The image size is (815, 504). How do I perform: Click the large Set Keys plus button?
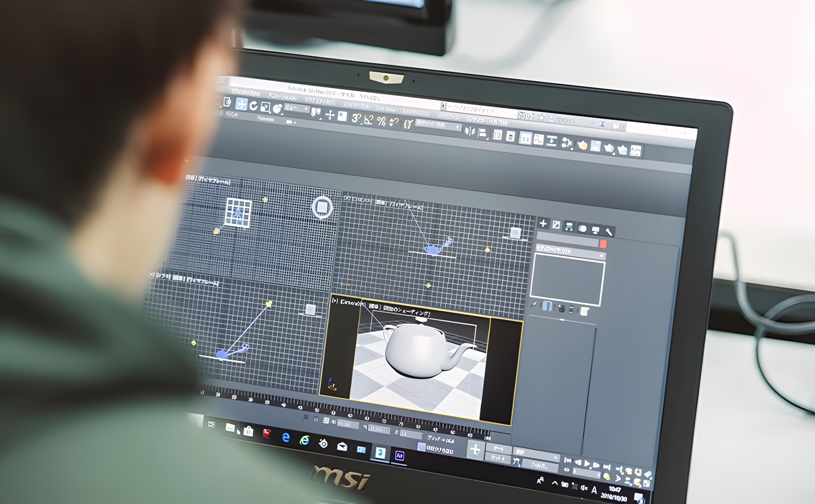click(x=475, y=450)
